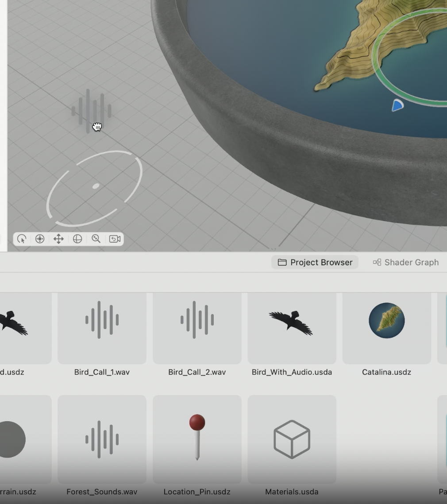
Task: Select the magnifier zoom tool
Action: [x=96, y=239]
